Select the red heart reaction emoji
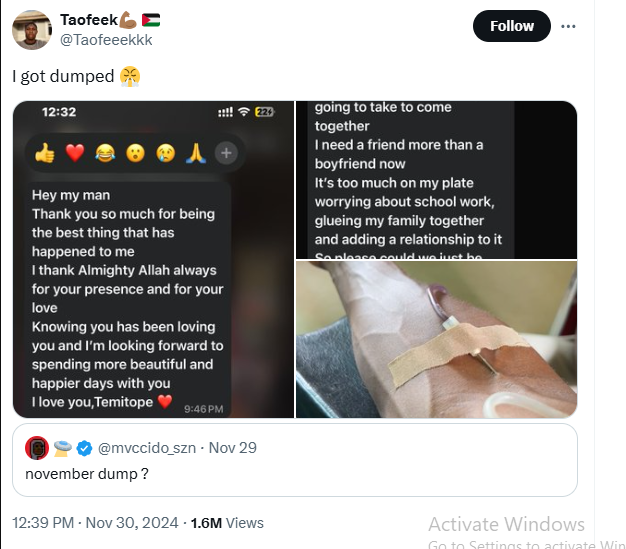626x549 pixels. tap(75, 153)
